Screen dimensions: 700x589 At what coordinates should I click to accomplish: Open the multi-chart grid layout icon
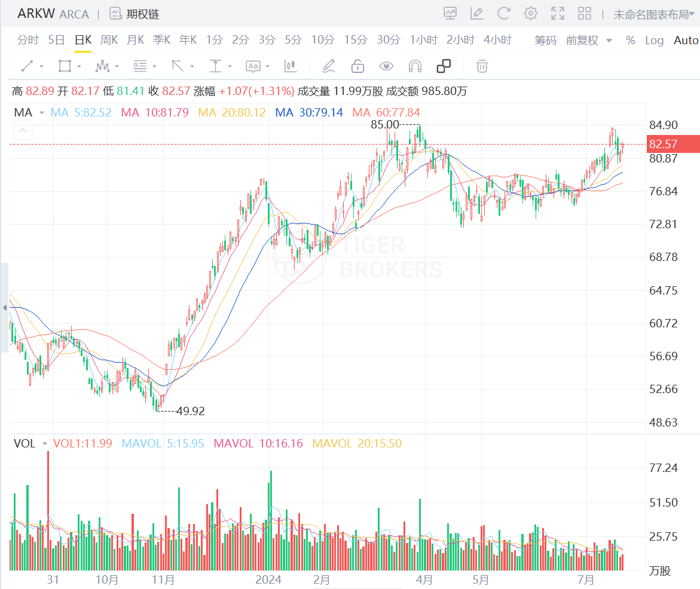(x=584, y=13)
